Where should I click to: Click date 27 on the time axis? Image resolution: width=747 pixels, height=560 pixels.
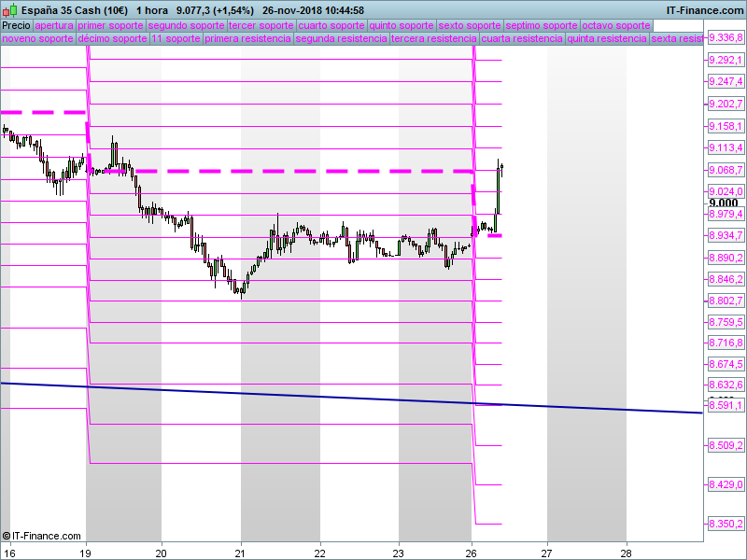tap(547, 553)
